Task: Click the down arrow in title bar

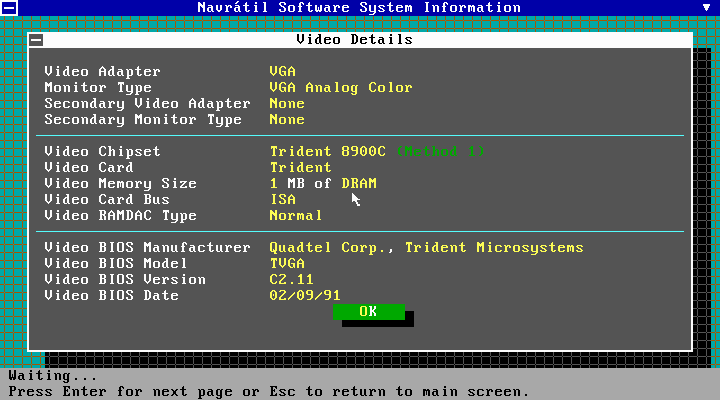Action: (706, 7)
